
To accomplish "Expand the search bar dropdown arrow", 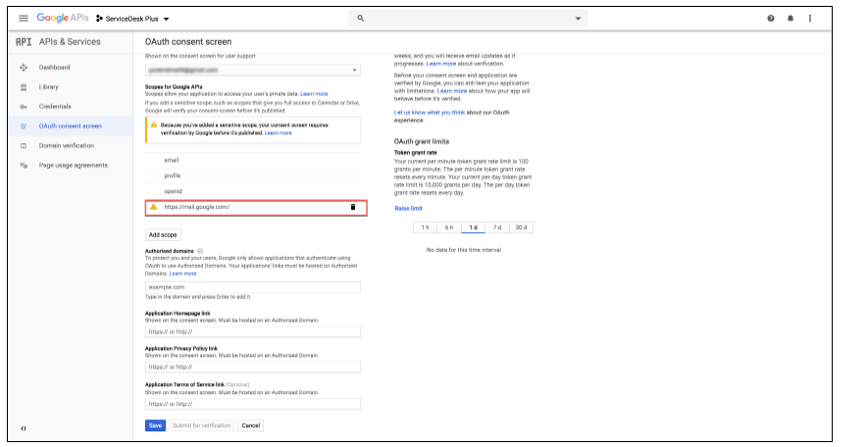I will (x=578, y=19).
